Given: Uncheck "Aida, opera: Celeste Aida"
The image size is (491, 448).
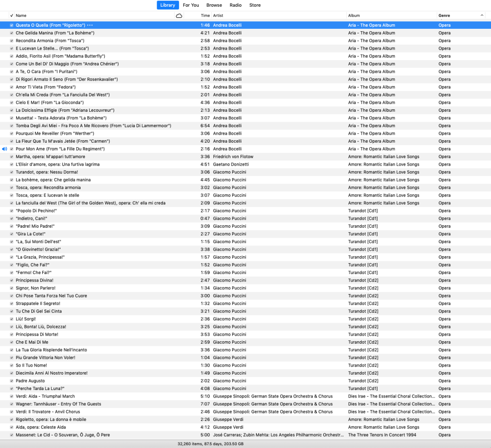Looking at the screenshot, I should pyautogui.click(x=11, y=427).
